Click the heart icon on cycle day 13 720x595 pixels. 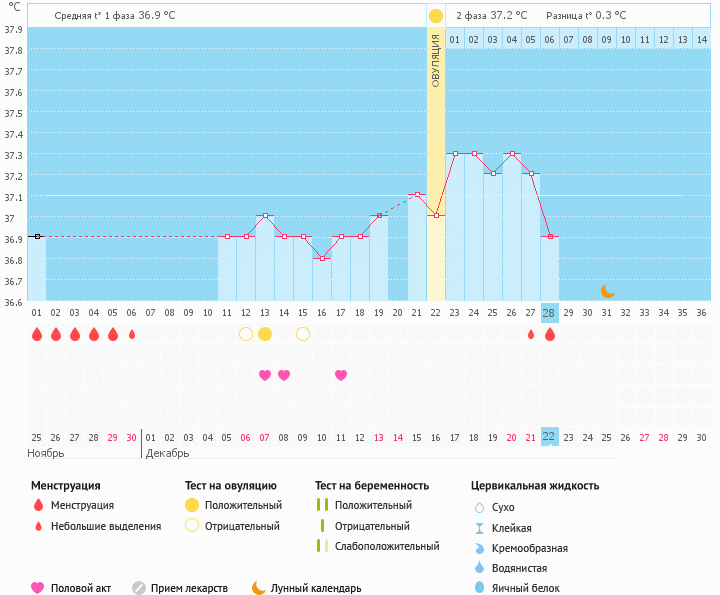(x=264, y=375)
